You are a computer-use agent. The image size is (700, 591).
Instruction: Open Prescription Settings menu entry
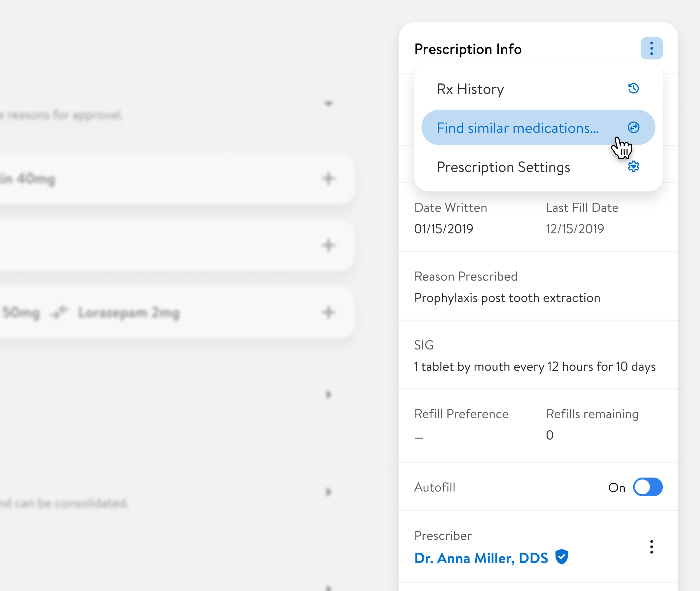click(x=503, y=167)
